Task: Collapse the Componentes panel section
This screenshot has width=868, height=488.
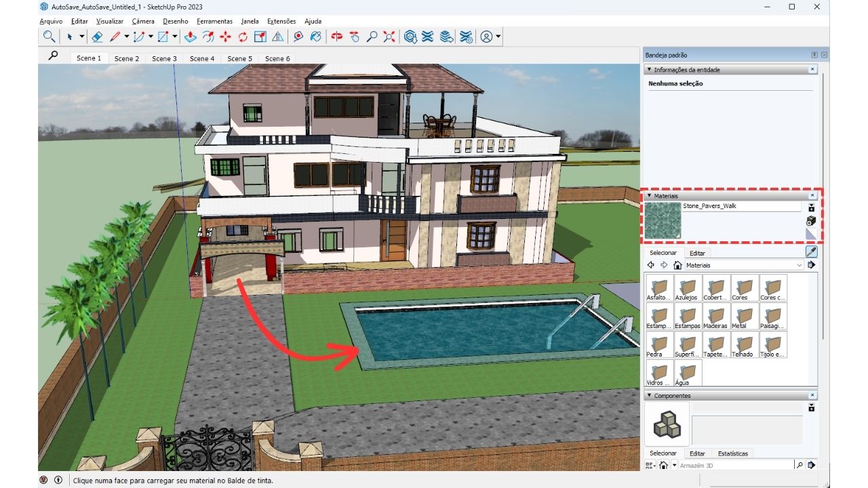Action: (649, 395)
